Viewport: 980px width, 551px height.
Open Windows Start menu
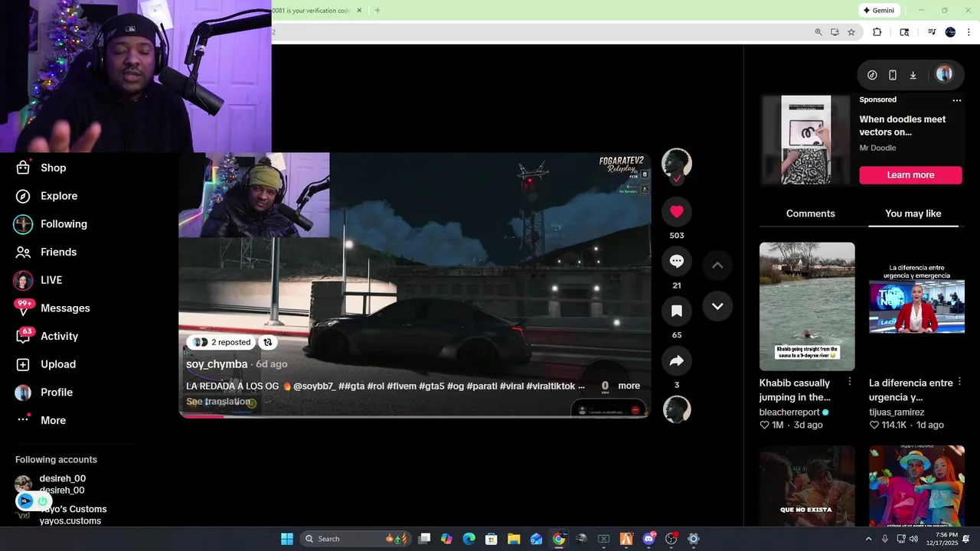(x=287, y=539)
